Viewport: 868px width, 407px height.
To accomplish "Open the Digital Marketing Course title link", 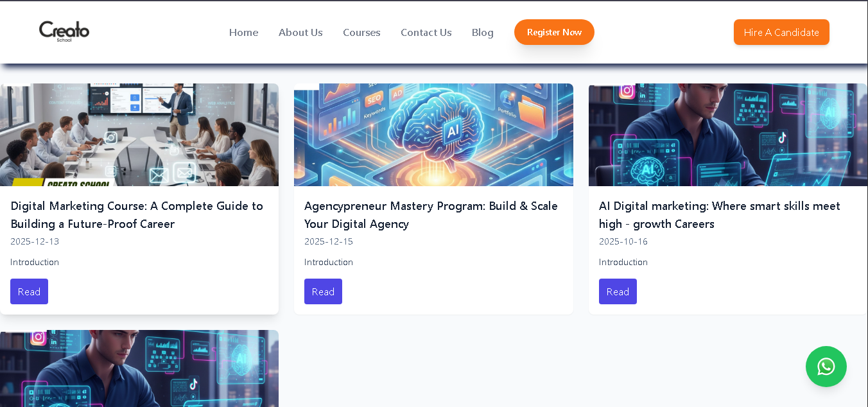I will [x=137, y=215].
